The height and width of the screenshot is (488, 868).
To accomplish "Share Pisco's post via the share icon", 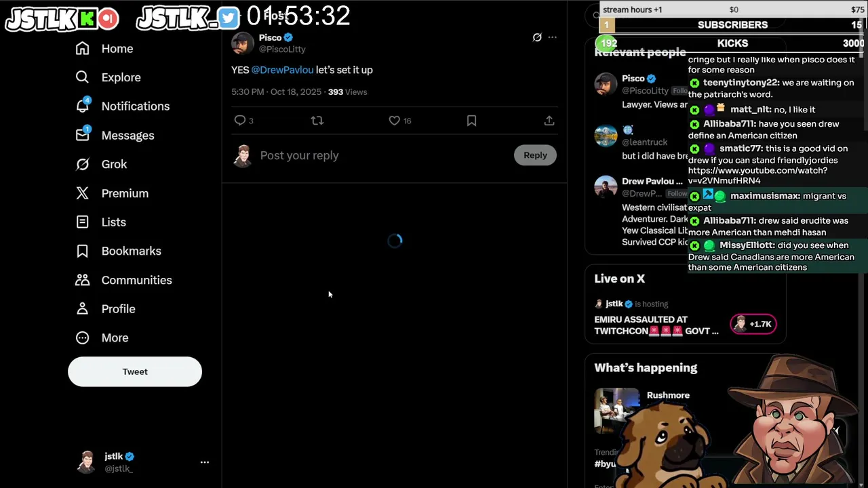I will [x=549, y=121].
